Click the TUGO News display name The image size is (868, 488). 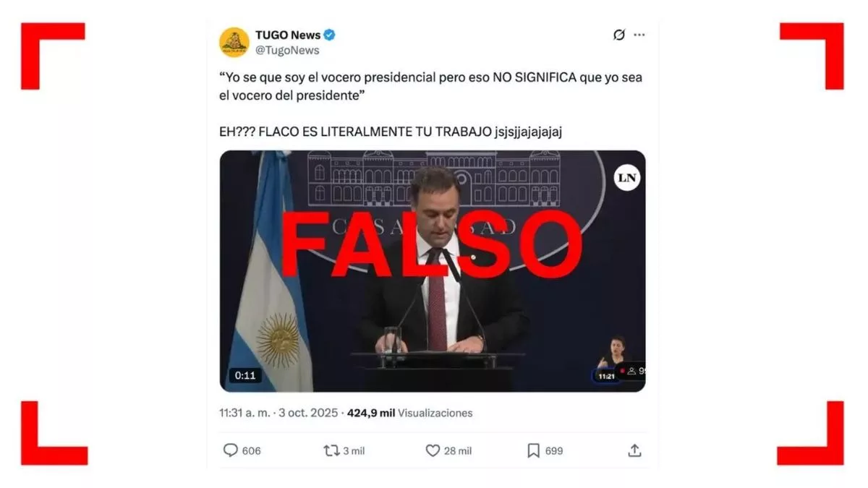pyautogui.click(x=288, y=35)
